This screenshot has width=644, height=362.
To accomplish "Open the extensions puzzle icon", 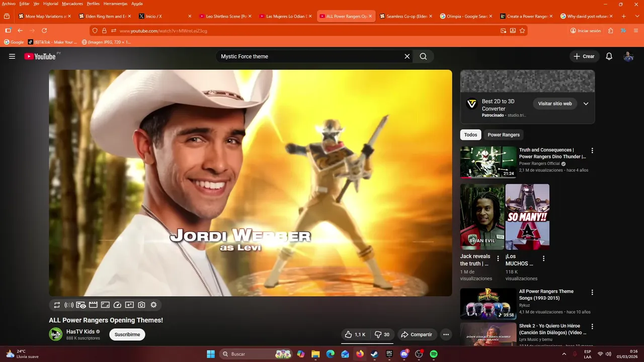I will (x=611, y=31).
